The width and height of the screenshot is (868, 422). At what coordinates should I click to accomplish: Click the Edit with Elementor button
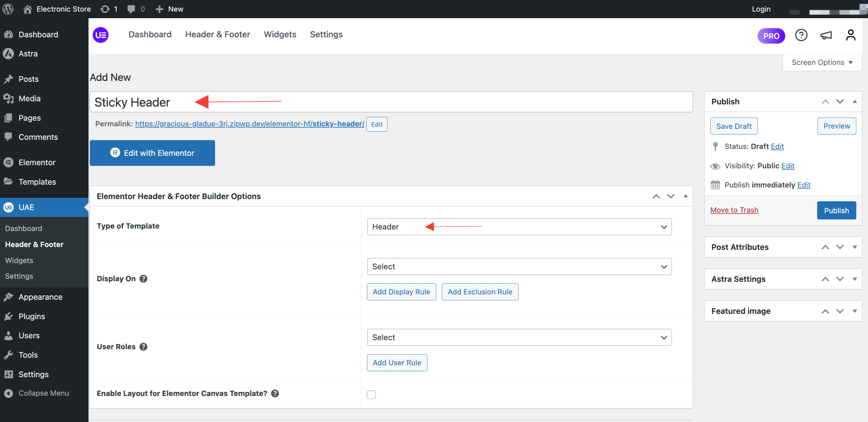152,153
